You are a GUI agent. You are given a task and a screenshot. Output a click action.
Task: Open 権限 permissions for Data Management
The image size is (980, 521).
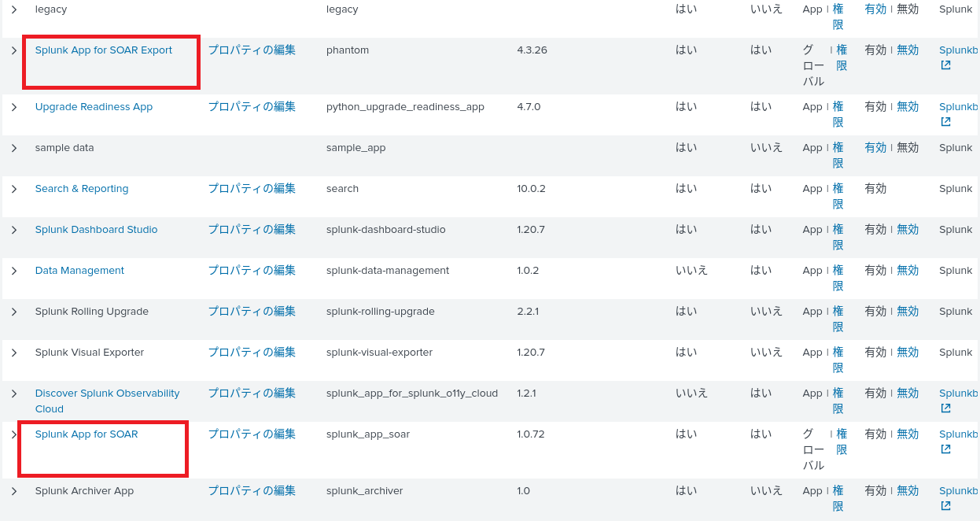click(x=838, y=278)
